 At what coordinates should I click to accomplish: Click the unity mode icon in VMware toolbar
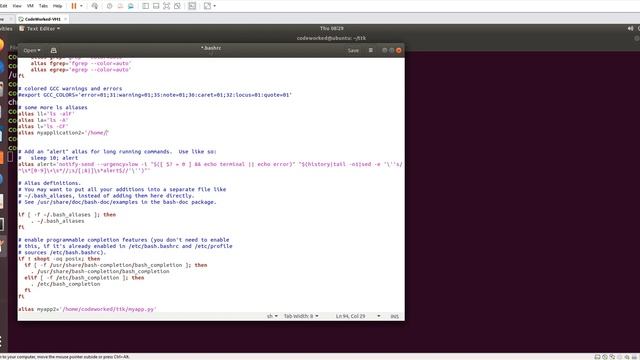click(177, 6)
